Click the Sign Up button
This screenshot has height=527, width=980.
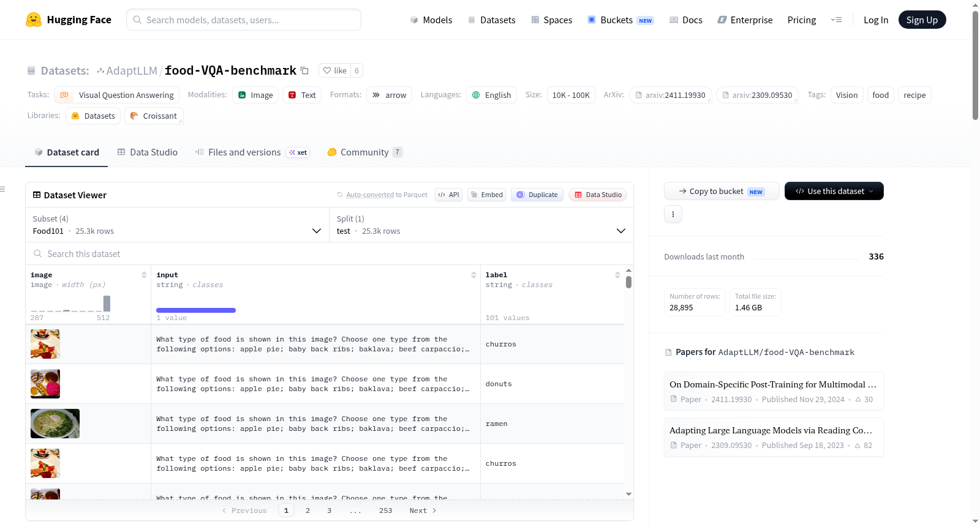[x=922, y=20]
